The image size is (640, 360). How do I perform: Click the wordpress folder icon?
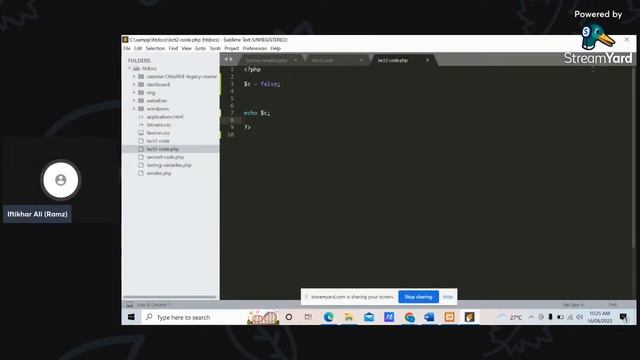[x=141, y=109]
